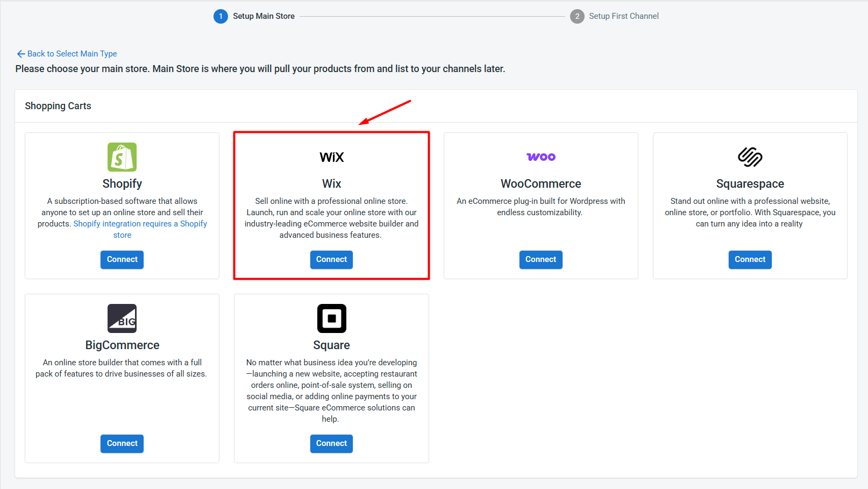The width and height of the screenshot is (868, 489).
Task: Connect the BigCommerce store
Action: click(x=122, y=443)
